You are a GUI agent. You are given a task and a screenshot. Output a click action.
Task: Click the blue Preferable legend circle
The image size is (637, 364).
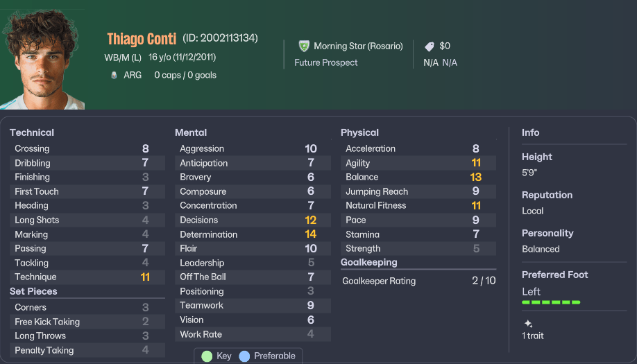244,356
